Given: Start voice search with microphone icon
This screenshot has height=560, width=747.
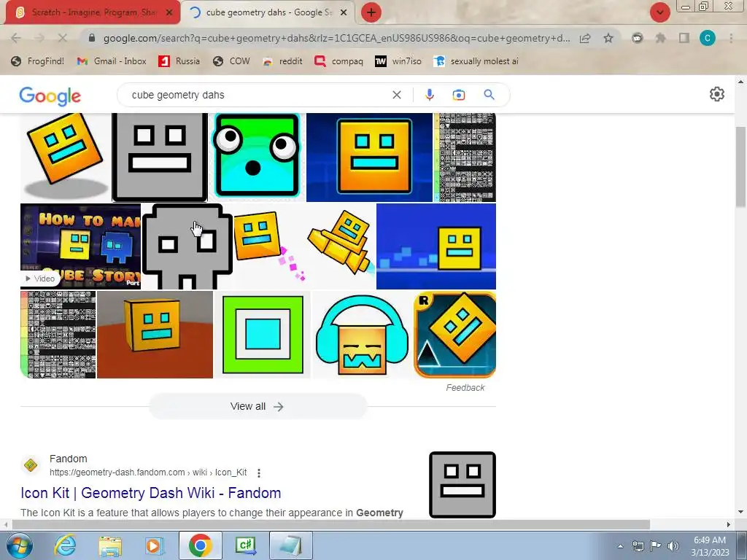Looking at the screenshot, I should point(429,95).
